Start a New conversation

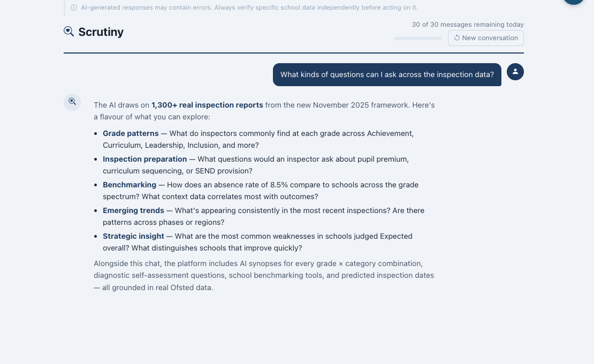486,38
